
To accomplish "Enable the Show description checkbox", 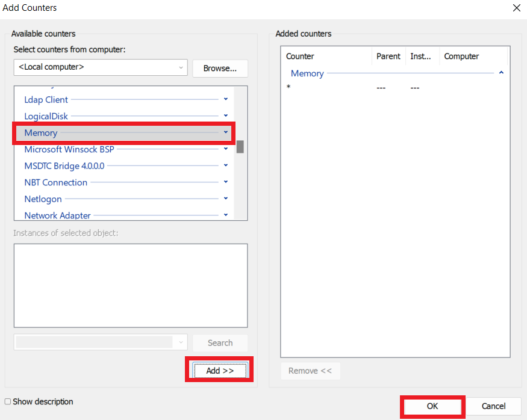I will (8, 401).
